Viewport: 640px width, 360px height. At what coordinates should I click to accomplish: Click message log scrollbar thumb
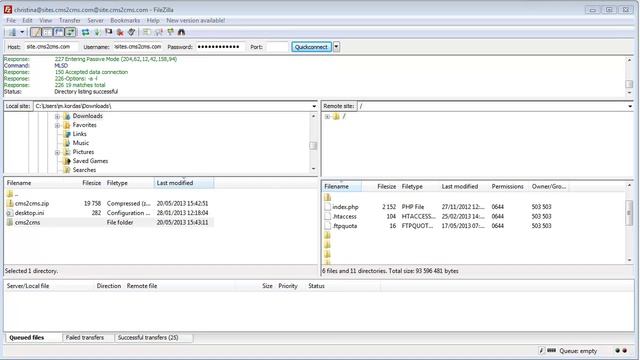pyautogui.click(x=629, y=84)
